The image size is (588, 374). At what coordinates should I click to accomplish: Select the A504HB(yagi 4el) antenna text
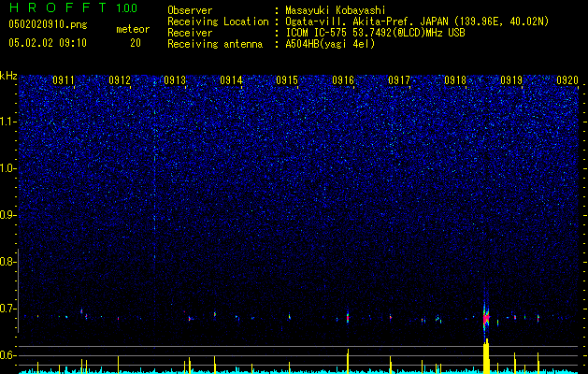330,44
